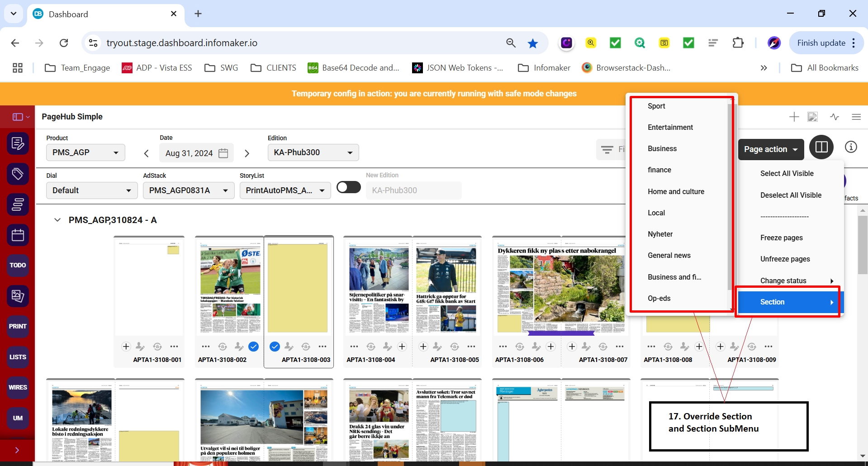
Task: Click Finish update button in Chrome
Action: click(821, 43)
